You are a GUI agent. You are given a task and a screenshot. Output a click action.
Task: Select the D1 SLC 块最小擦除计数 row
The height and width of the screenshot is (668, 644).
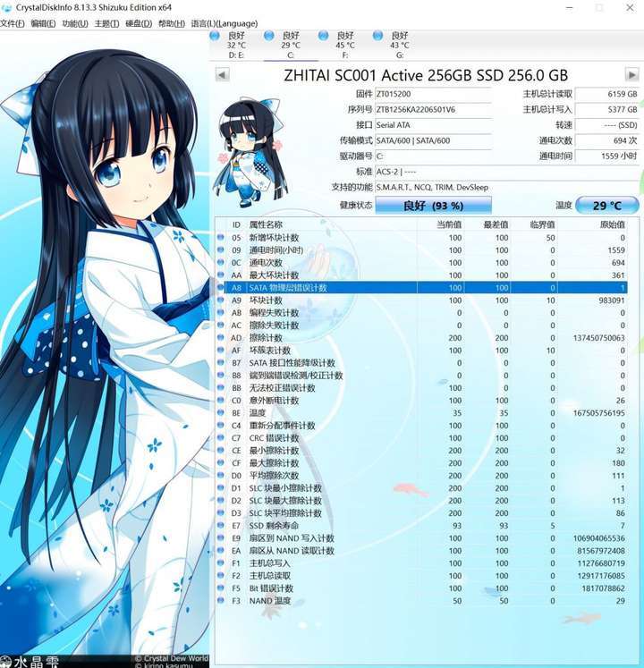coord(421,487)
